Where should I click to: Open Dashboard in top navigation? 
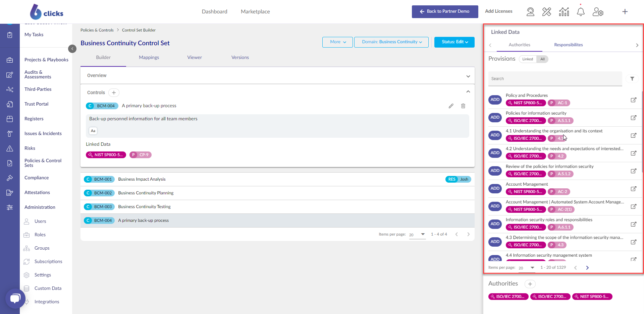coord(214,12)
